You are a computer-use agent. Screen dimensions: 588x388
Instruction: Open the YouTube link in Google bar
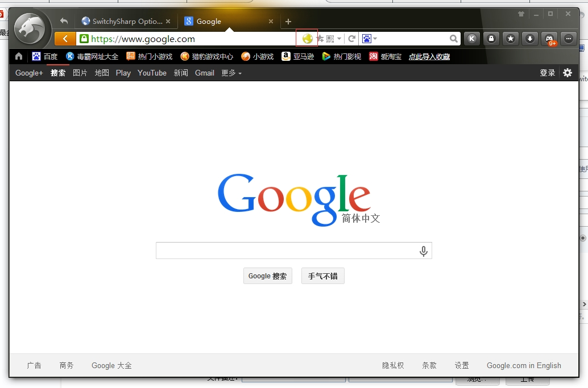(x=152, y=73)
